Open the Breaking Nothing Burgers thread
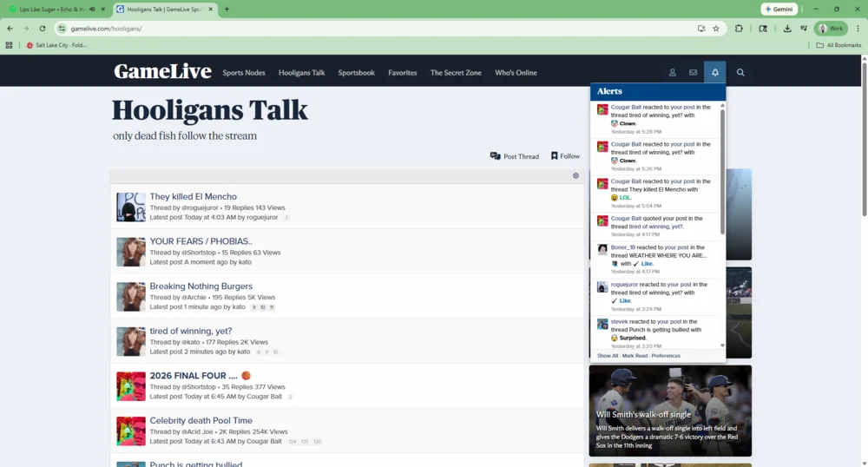The width and height of the screenshot is (868, 467). pyautogui.click(x=201, y=286)
